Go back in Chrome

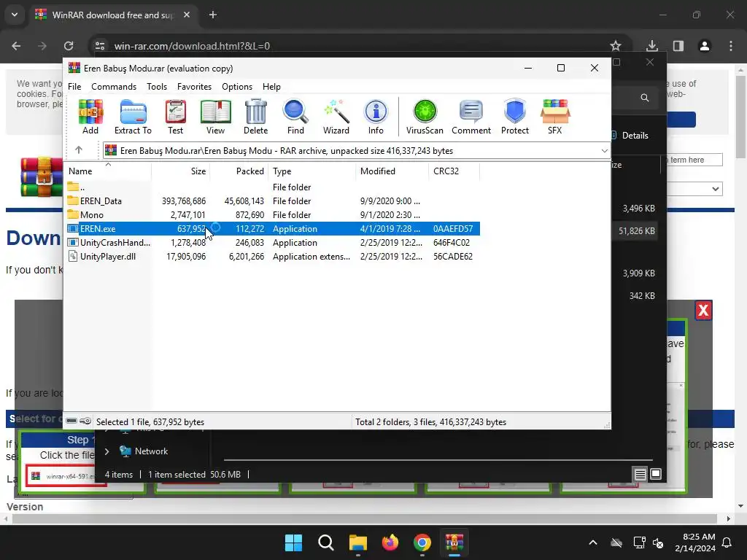point(16,46)
